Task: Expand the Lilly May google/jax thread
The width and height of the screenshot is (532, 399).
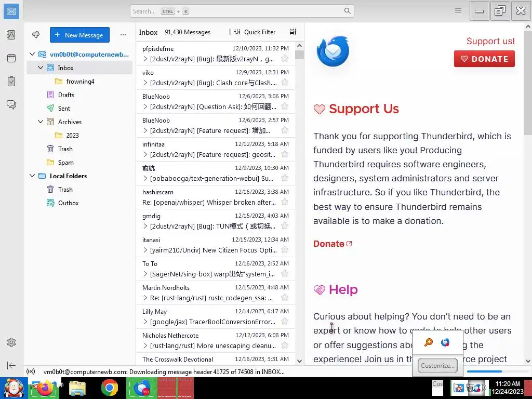Action: tap(145, 322)
